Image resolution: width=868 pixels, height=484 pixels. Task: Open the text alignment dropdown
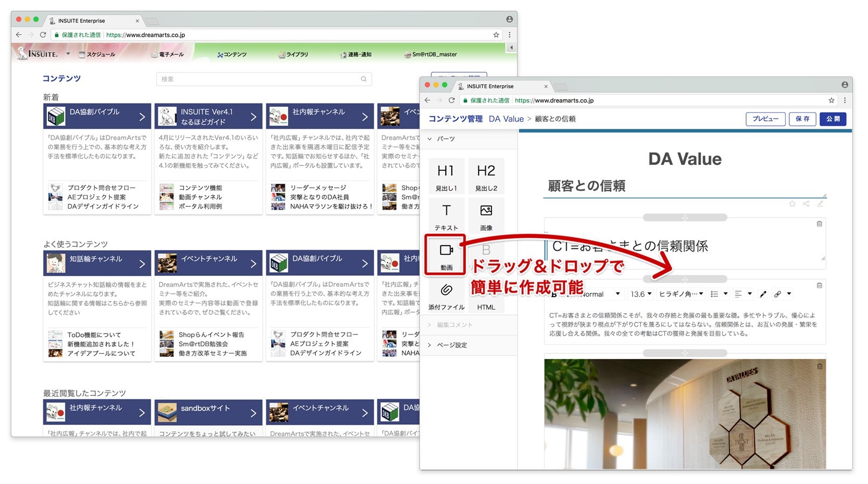click(x=743, y=294)
